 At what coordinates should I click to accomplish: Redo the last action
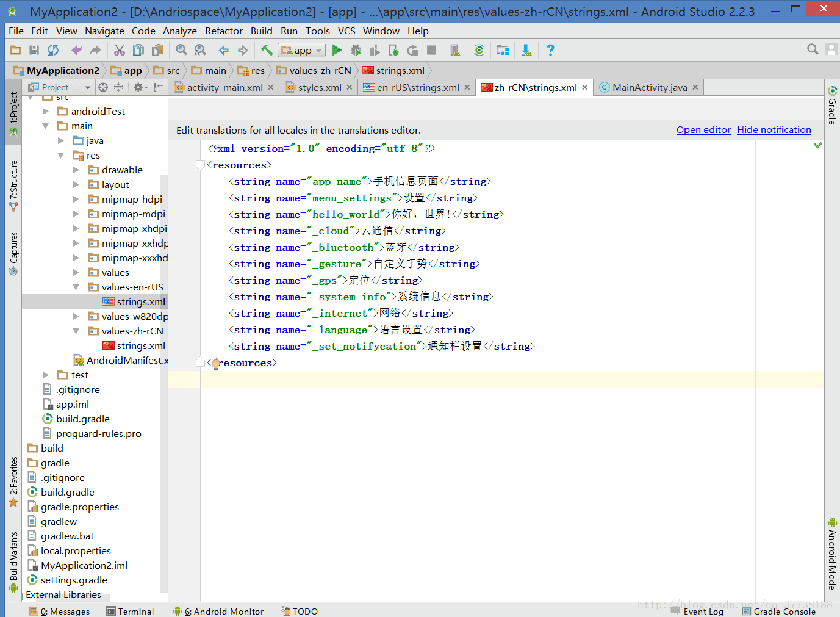(x=96, y=50)
